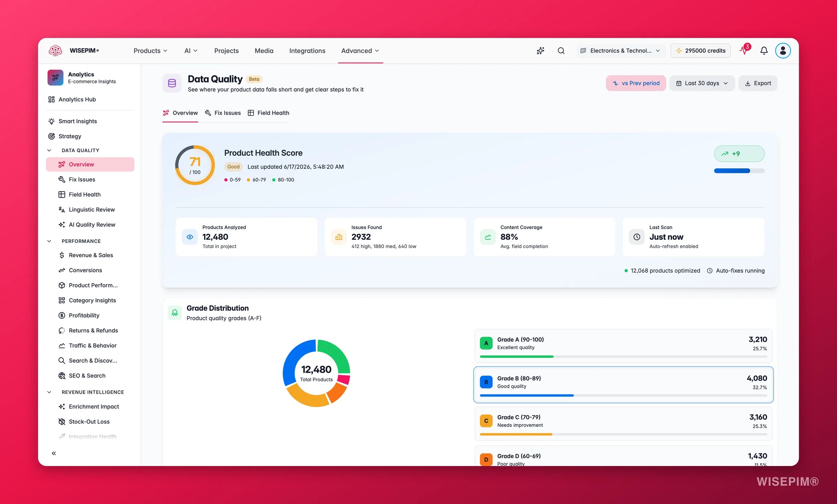The image size is (837, 504).
Task: Click the Data Quality database icon
Action: [172, 83]
